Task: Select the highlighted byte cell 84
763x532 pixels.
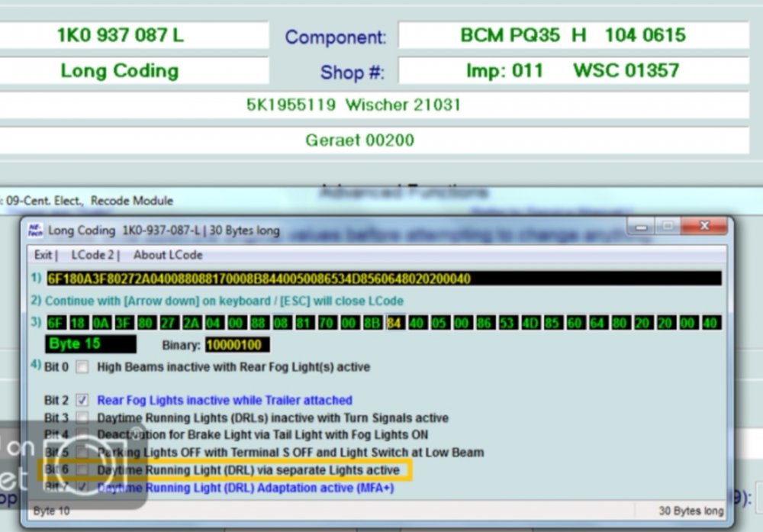Action: coord(394,323)
